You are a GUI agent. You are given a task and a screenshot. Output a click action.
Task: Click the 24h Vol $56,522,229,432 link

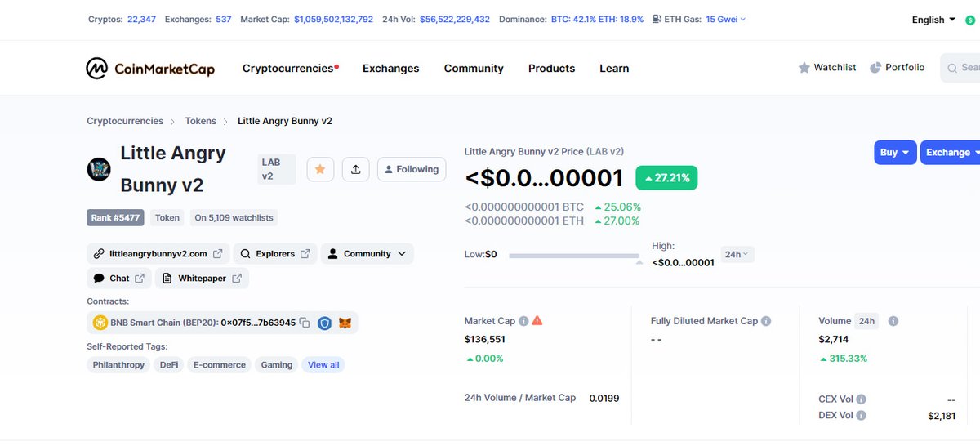click(x=455, y=19)
